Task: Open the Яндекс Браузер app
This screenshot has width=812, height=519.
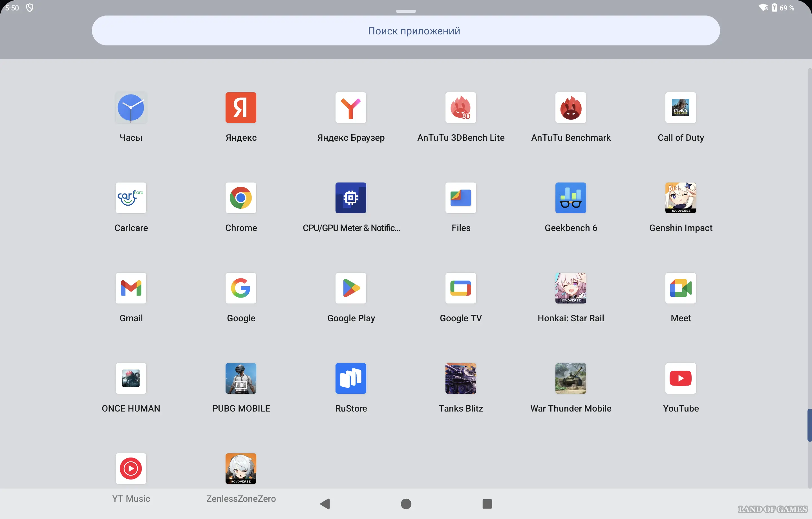Action: tap(351, 108)
